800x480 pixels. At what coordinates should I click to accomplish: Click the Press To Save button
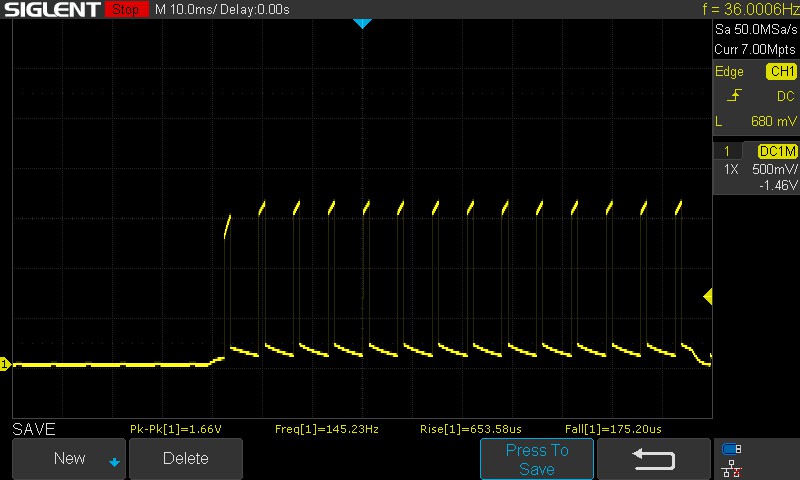point(537,459)
